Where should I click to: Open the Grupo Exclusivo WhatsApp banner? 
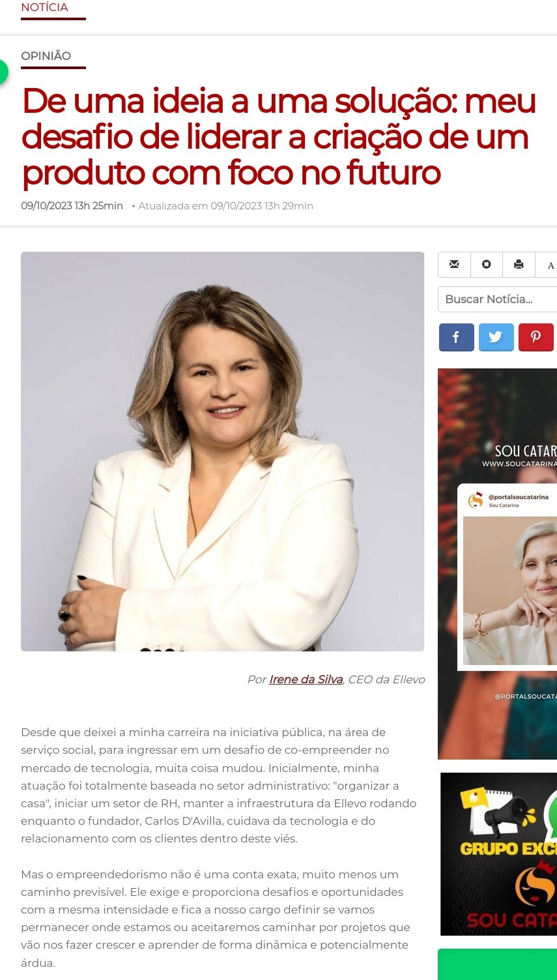[498, 854]
